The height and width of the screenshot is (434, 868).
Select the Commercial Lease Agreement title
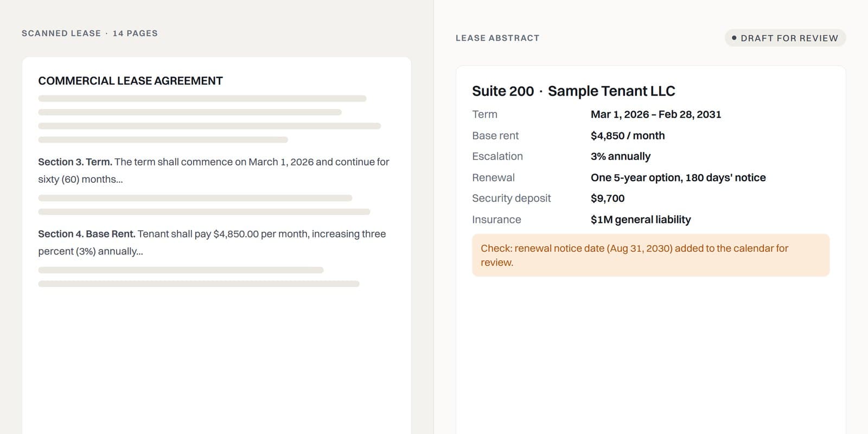pos(130,81)
